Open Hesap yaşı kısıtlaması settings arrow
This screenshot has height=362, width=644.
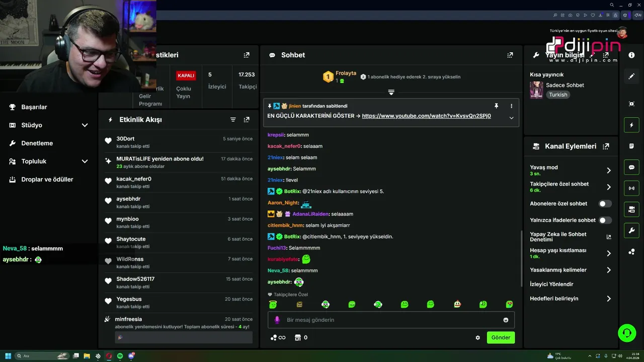point(609,253)
